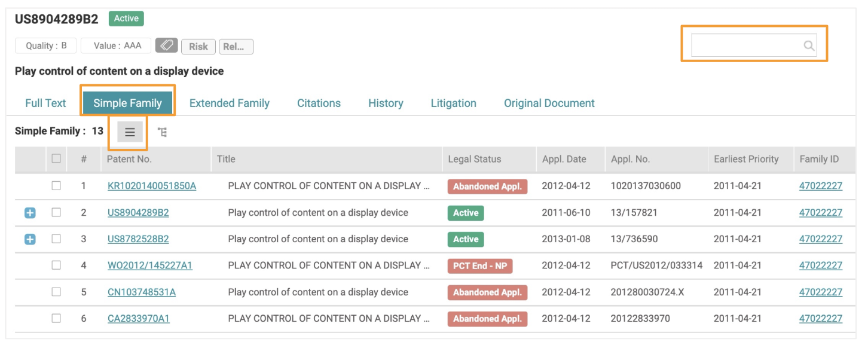Click the Quality : B indicator
Image resolution: width=868 pixels, height=348 pixels.
click(46, 45)
